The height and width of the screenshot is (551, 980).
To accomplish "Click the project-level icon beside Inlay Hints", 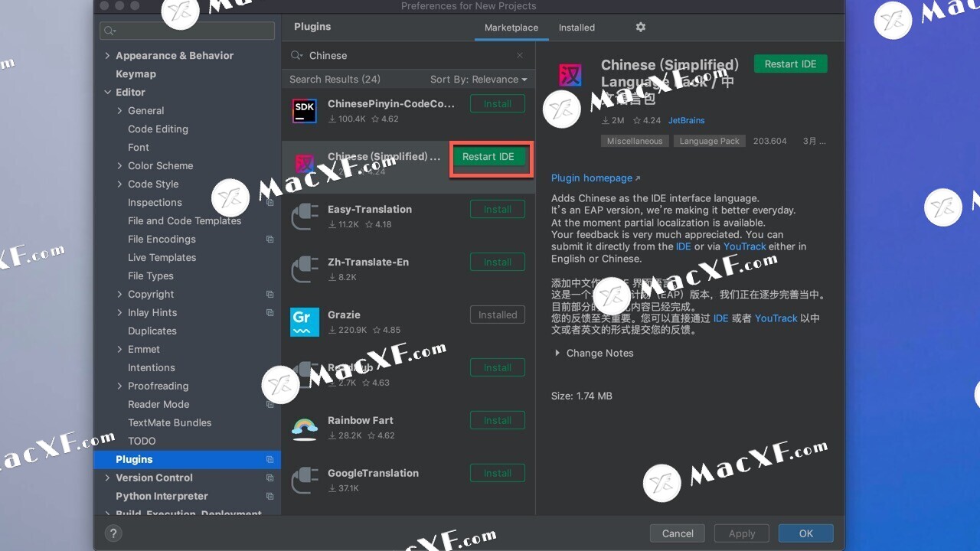I will click(269, 312).
